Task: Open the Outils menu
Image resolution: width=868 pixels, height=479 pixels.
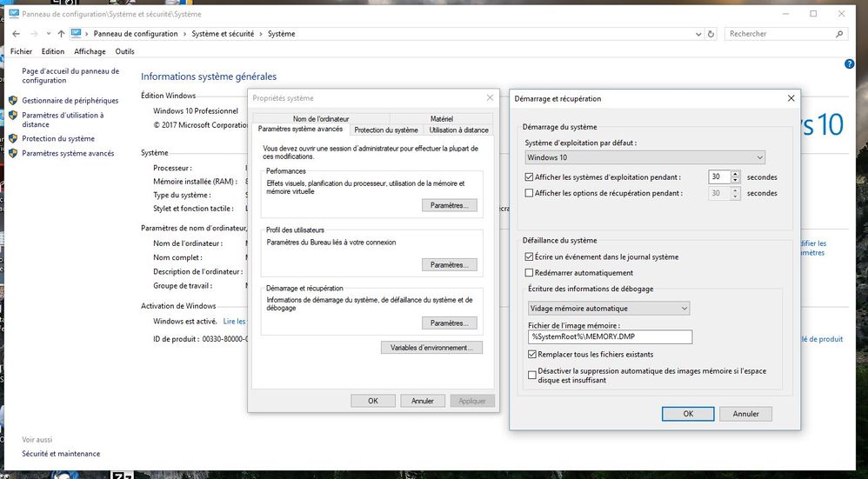Action: pos(124,51)
